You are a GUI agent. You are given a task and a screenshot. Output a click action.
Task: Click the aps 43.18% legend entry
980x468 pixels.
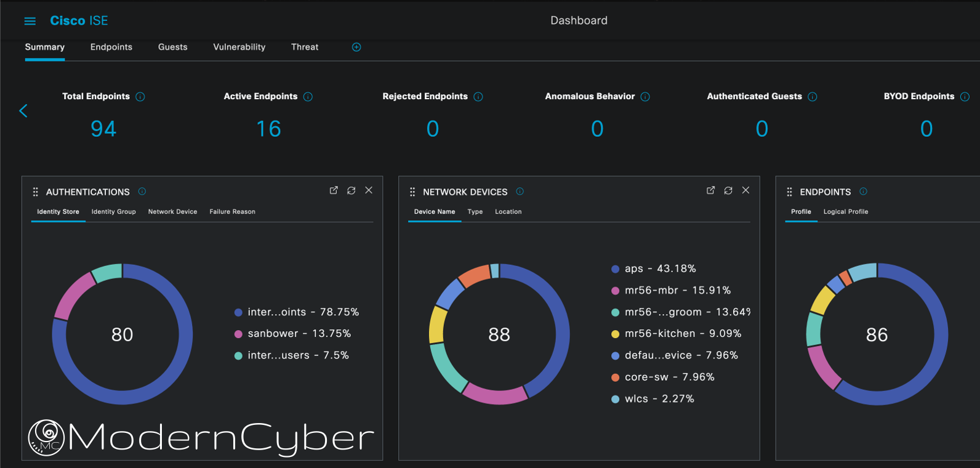click(654, 269)
